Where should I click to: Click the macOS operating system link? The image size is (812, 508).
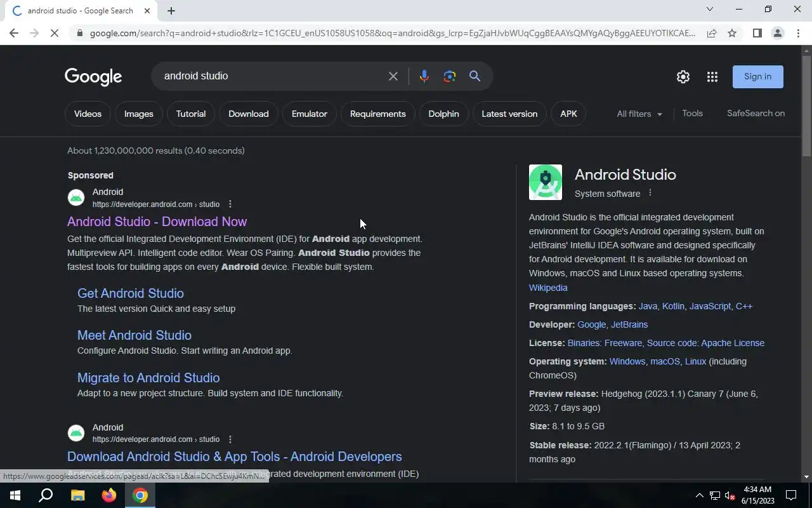click(665, 361)
